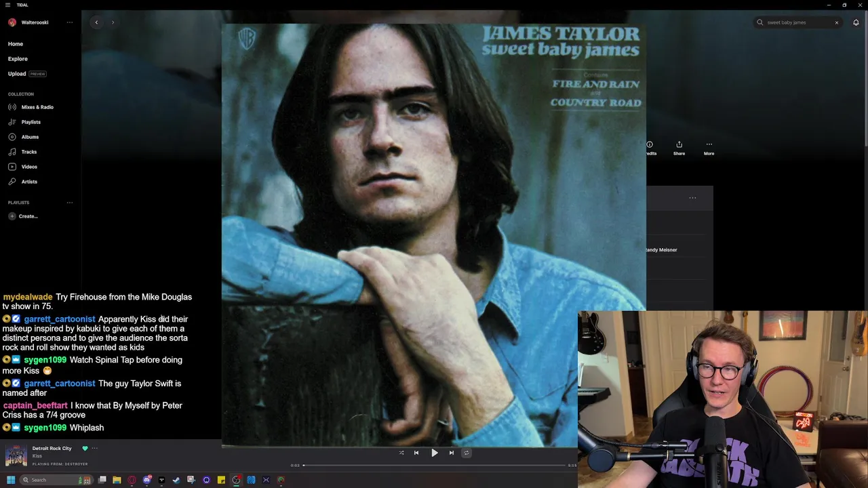This screenshot has width=868, height=488.
Task: Seek within the track progress bar
Action: click(x=434, y=466)
